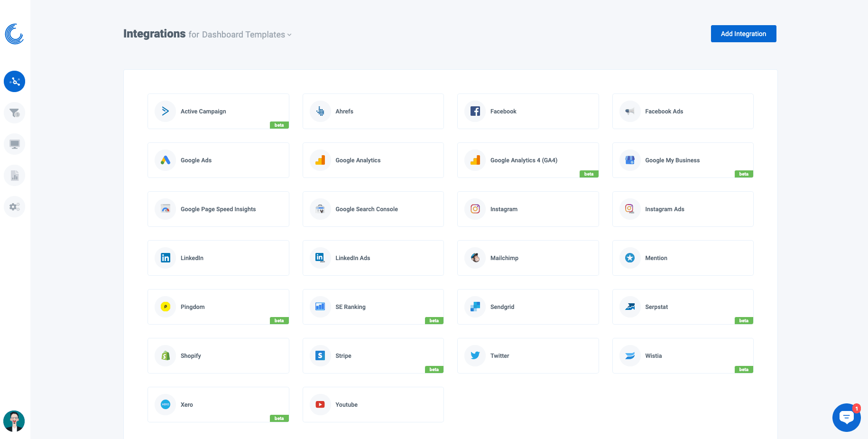
Task: Click the Pingdom yellow icon
Action: click(x=165, y=307)
